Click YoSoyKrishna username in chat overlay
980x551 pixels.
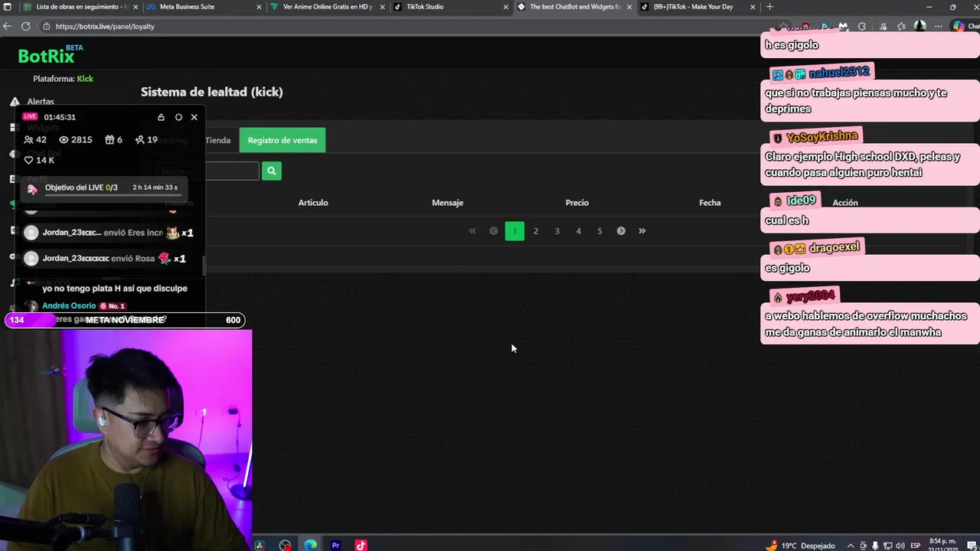coord(822,137)
